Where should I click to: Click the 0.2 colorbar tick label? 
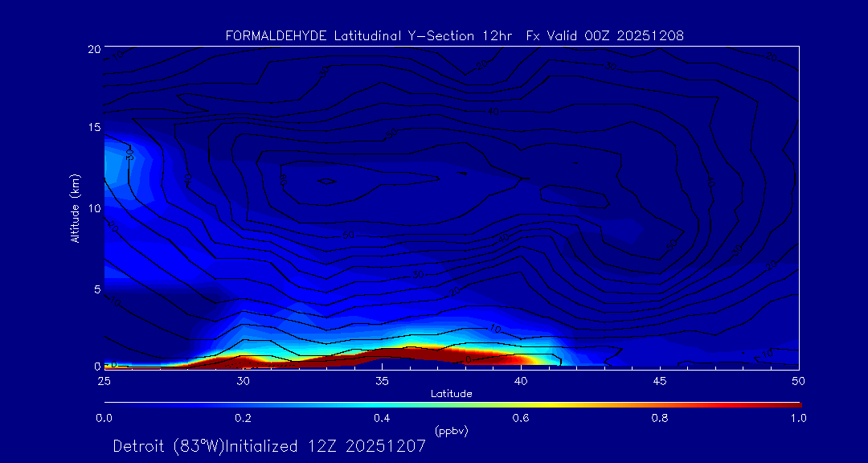[x=243, y=418]
